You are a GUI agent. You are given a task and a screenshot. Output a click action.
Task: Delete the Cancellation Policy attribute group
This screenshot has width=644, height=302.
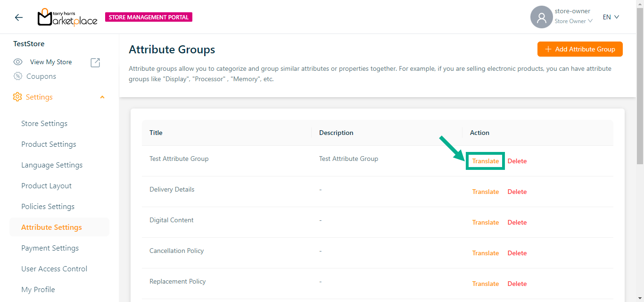click(x=517, y=253)
